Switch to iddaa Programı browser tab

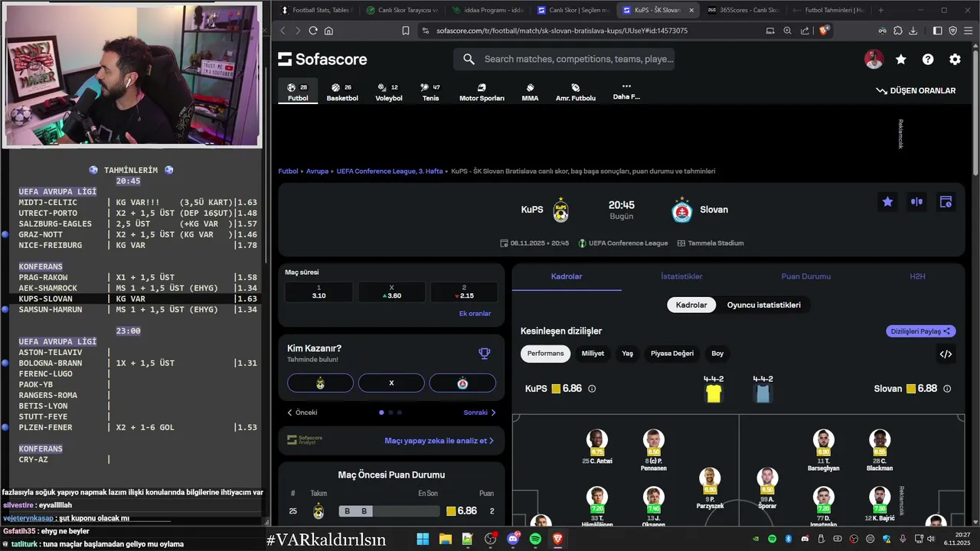pos(488,10)
